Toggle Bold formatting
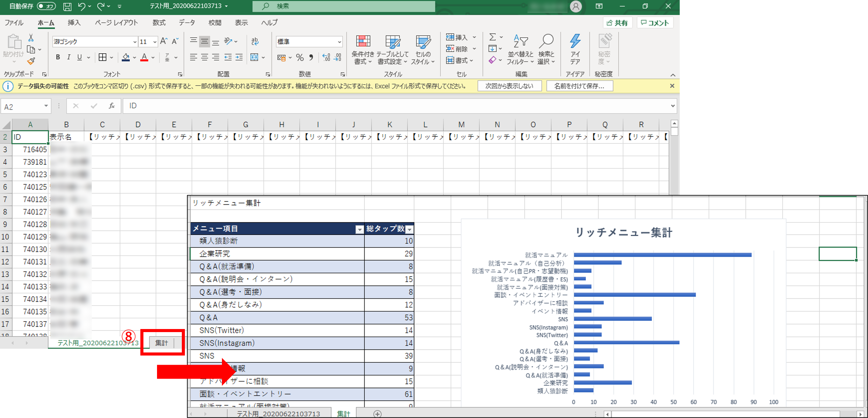The image size is (868, 418). pyautogui.click(x=58, y=57)
